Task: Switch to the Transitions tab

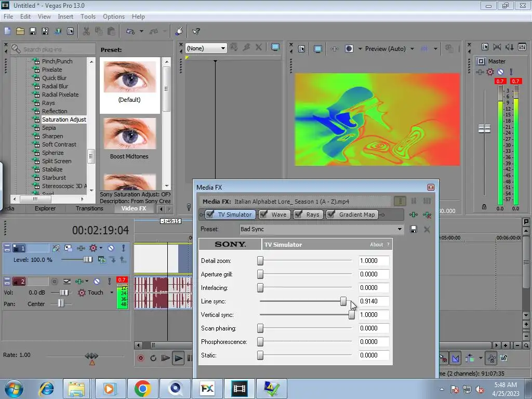Action: [x=89, y=208]
